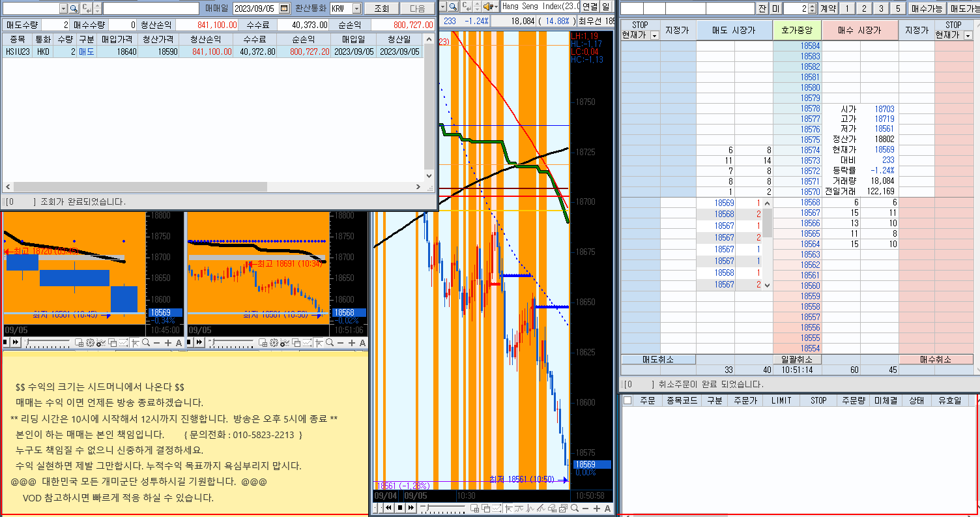The image size is (980, 517).
Task: Click the playback speed slider in main chart
Action: click(443, 508)
